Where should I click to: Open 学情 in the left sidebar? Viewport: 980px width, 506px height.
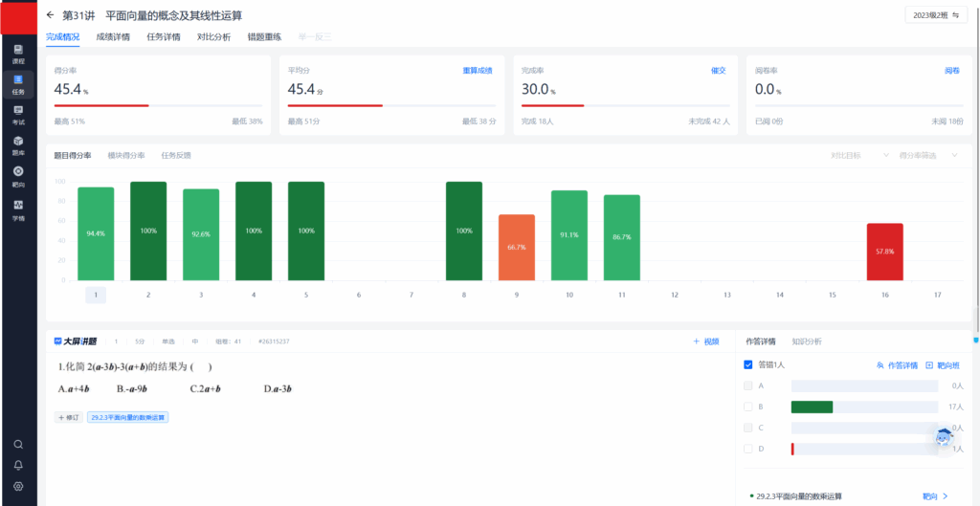[18, 209]
